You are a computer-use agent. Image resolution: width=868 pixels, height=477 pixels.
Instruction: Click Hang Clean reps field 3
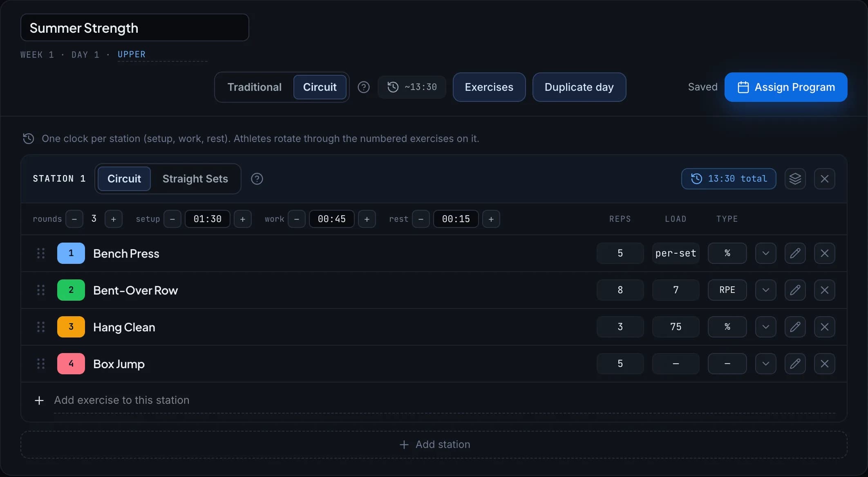(620, 327)
